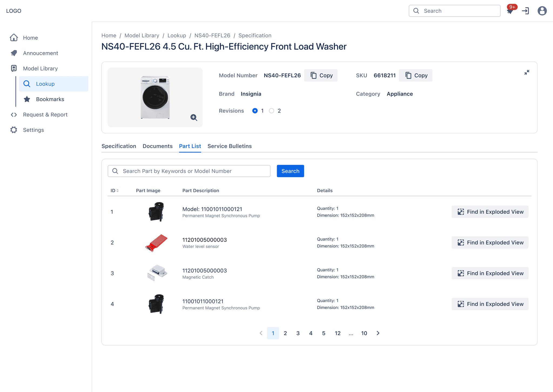Screen dimensions: 553x392
Task: Zoom the washer product image
Action: [x=194, y=118]
